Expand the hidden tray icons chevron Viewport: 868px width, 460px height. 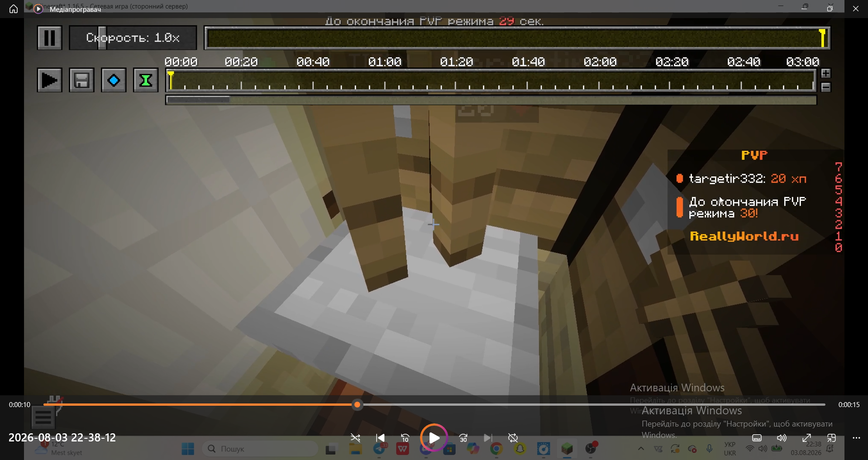pos(641,449)
